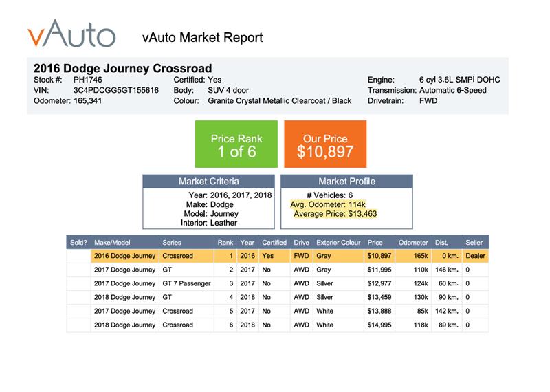Click the 142 km. distance cell

click(447, 311)
